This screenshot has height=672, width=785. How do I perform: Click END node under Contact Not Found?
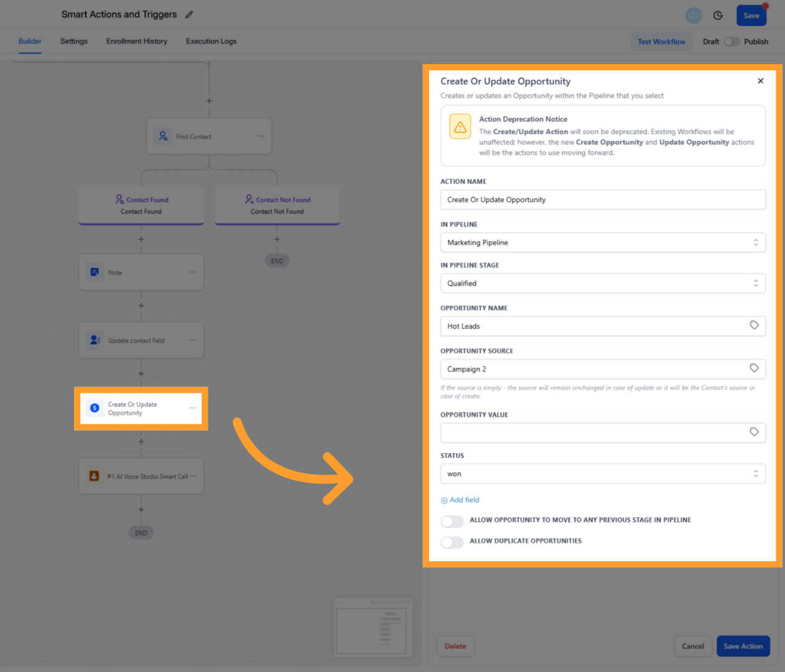pyautogui.click(x=277, y=261)
